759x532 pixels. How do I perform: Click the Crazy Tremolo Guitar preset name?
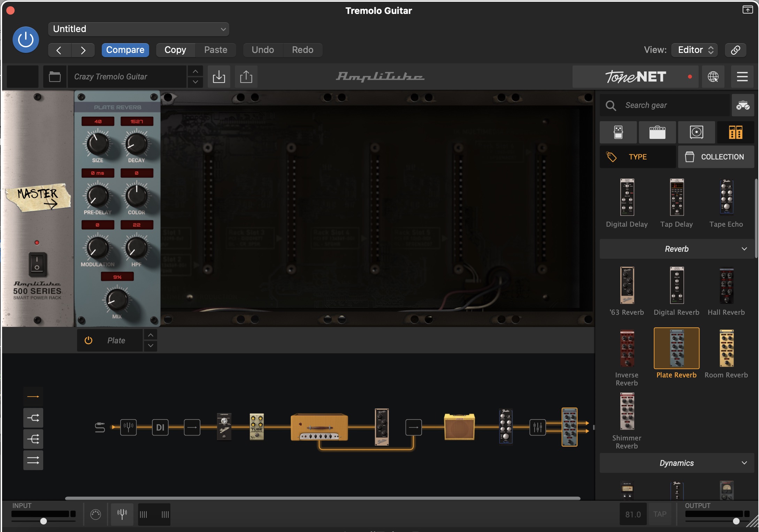pyautogui.click(x=127, y=77)
